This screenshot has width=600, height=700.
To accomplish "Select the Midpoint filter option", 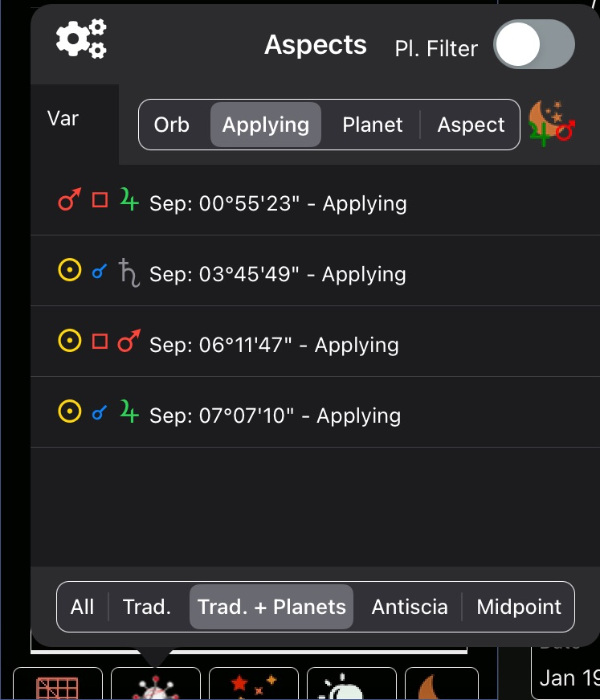I will [x=519, y=607].
